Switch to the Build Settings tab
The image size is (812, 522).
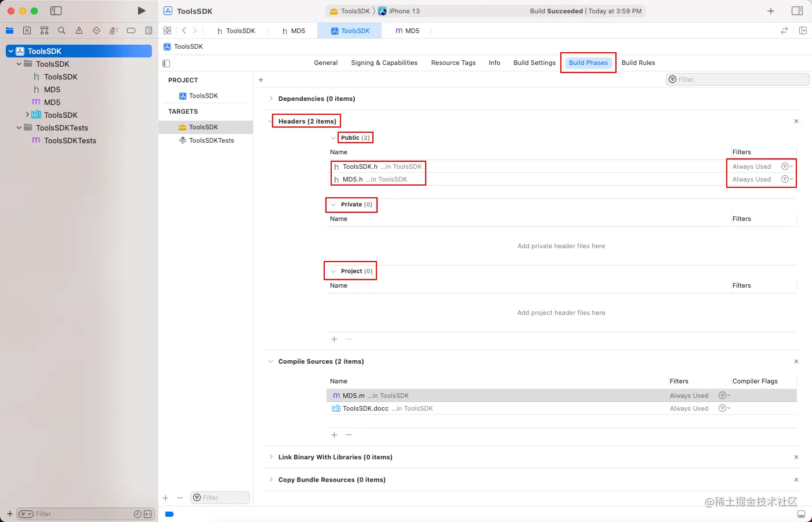click(535, 63)
